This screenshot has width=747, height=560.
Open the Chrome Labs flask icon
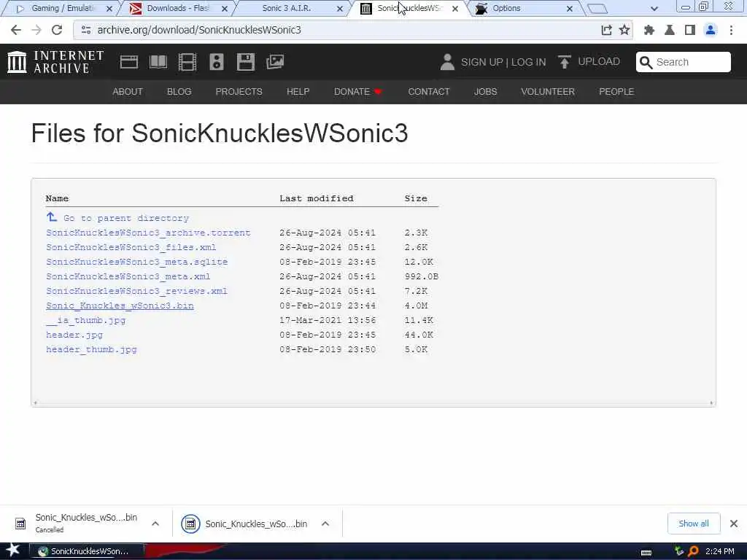coord(670,30)
